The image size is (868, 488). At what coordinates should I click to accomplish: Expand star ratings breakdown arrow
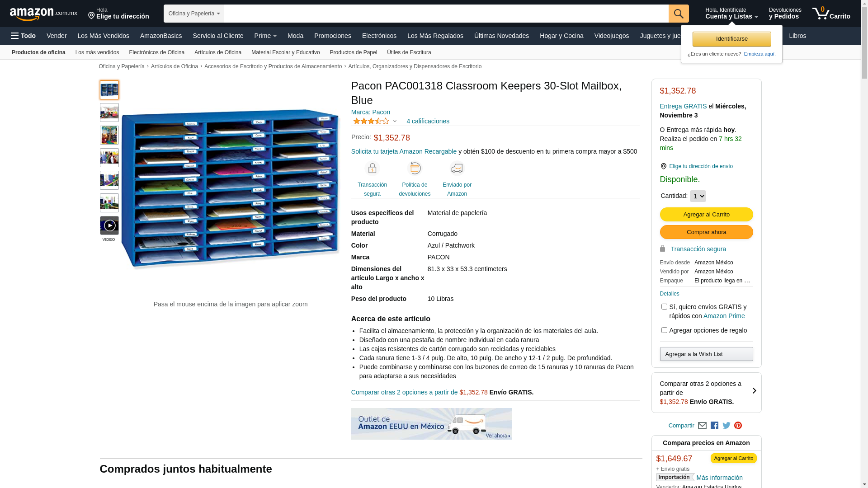pos(395,121)
